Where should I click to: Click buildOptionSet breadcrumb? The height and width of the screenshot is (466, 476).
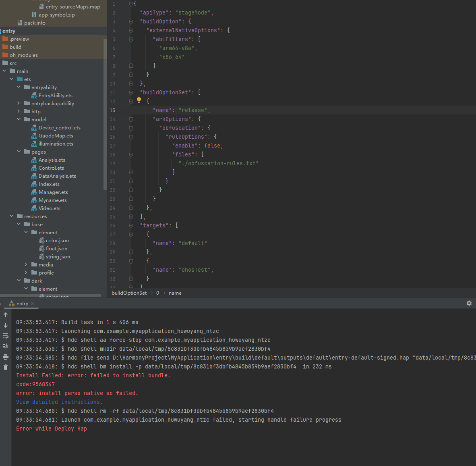129,293
